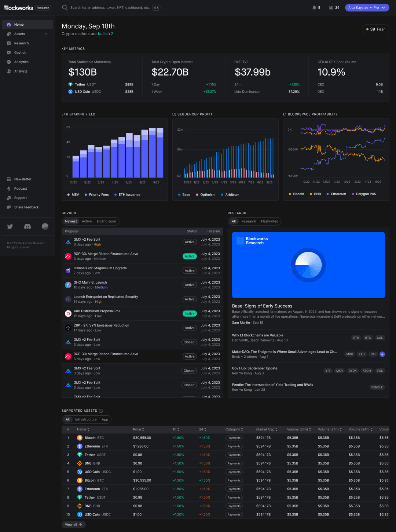Select the Ending soon tab in GovHub
This screenshot has width=396, height=532.
tap(106, 221)
